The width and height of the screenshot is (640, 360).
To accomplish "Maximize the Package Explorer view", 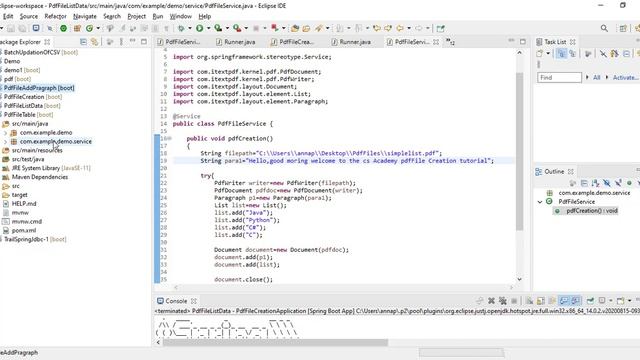I will coord(144,42).
